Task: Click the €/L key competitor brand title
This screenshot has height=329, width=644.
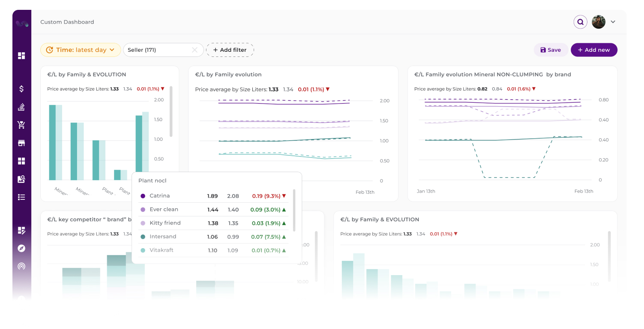Action: (89, 219)
